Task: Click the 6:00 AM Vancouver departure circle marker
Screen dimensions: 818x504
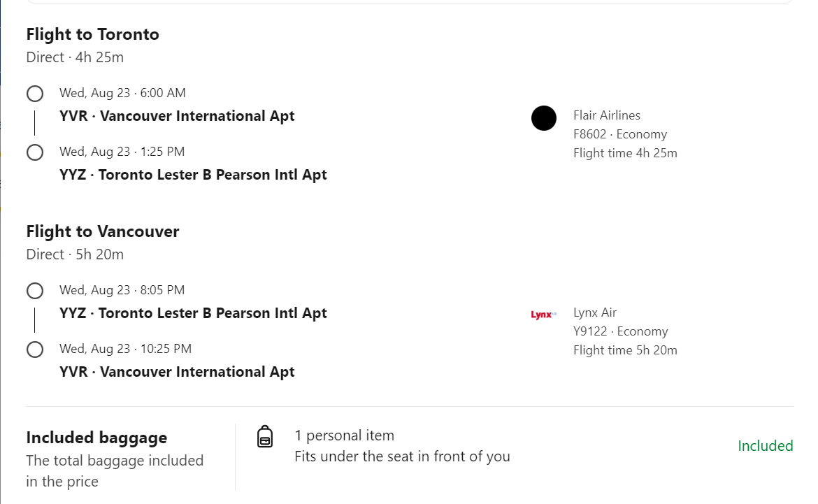Action: (34, 94)
